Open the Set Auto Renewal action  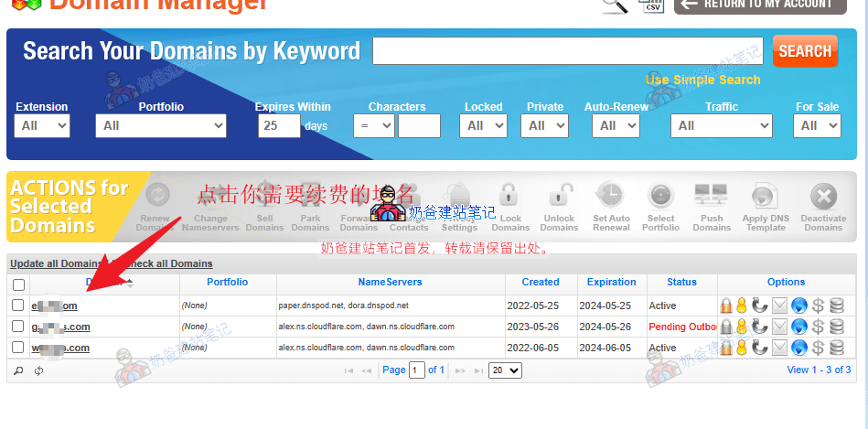click(x=611, y=207)
